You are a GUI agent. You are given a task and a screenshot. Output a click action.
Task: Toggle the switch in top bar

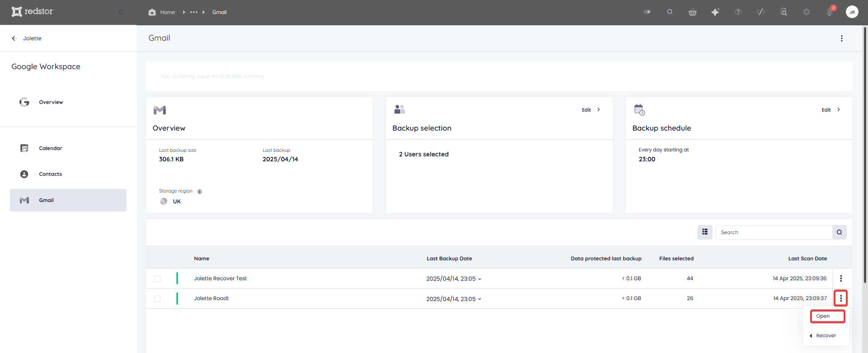tap(647, 12)
